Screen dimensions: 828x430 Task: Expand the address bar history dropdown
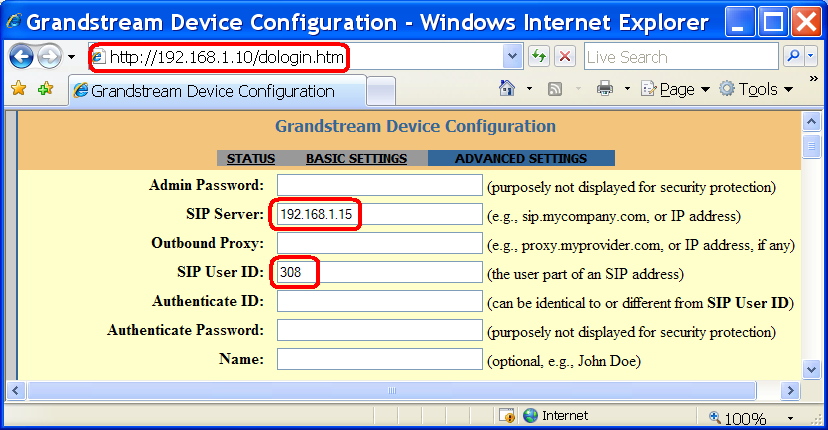coord(512,56)
